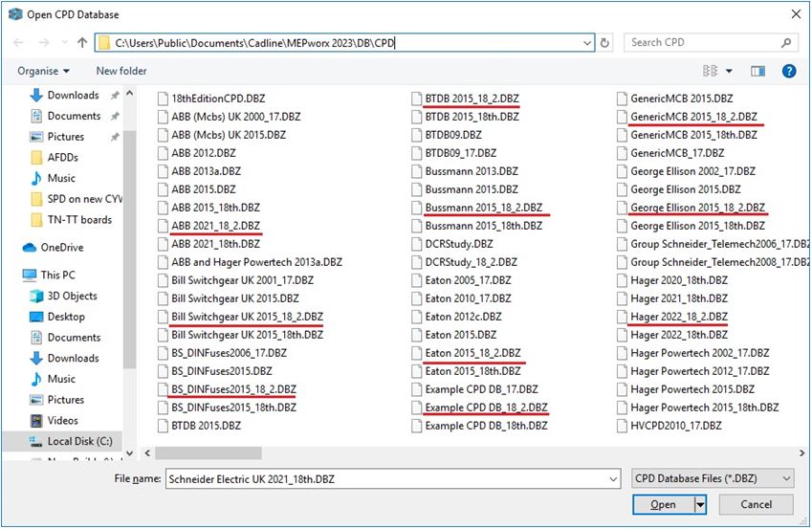Click the address path bar
812x529 pixels.
coord(346,43)
